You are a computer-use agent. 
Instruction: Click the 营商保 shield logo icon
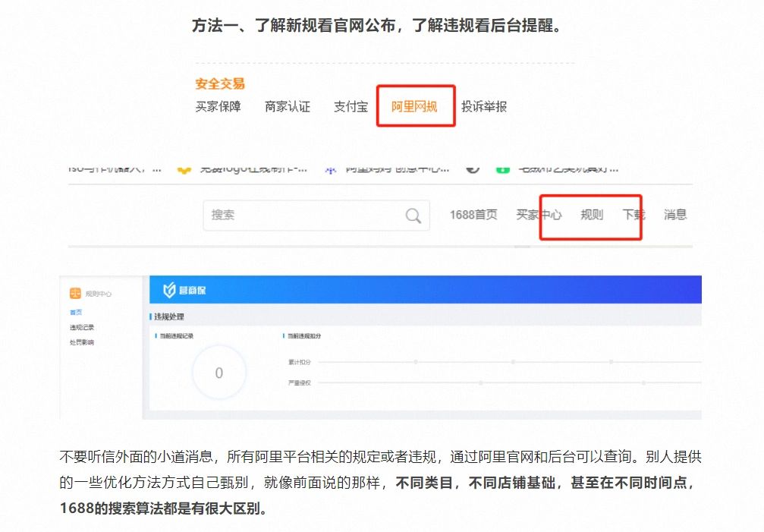point(169,291)
